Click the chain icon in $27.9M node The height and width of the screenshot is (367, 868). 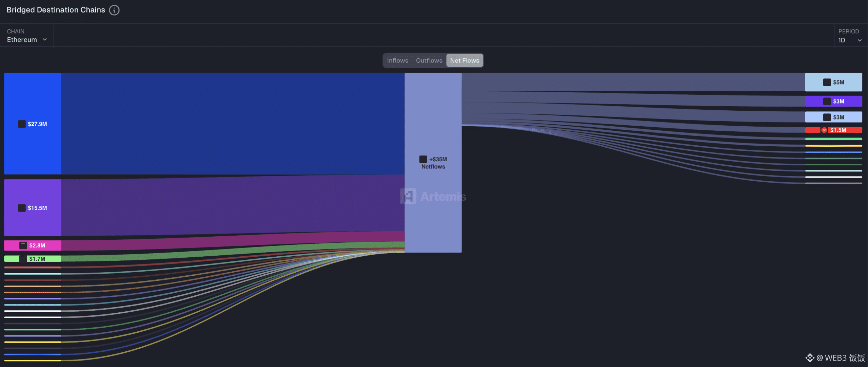coord(22,124)
